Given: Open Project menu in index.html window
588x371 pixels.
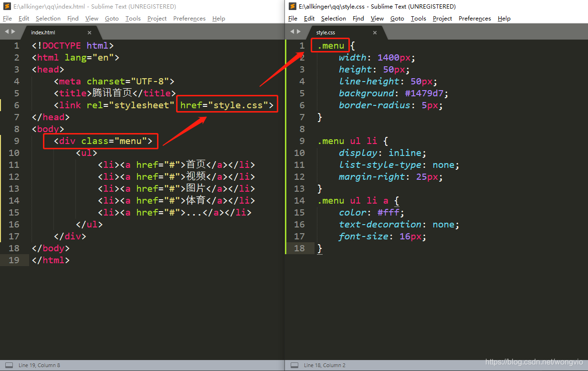Looking at the screenshot, I should pyautogui.click(x=157, y=19).
